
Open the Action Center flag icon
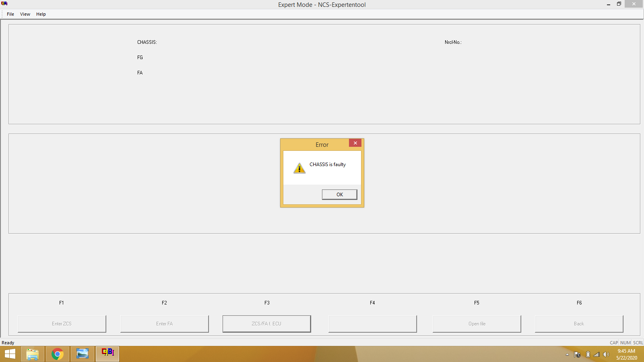click(x=577, y=354)
